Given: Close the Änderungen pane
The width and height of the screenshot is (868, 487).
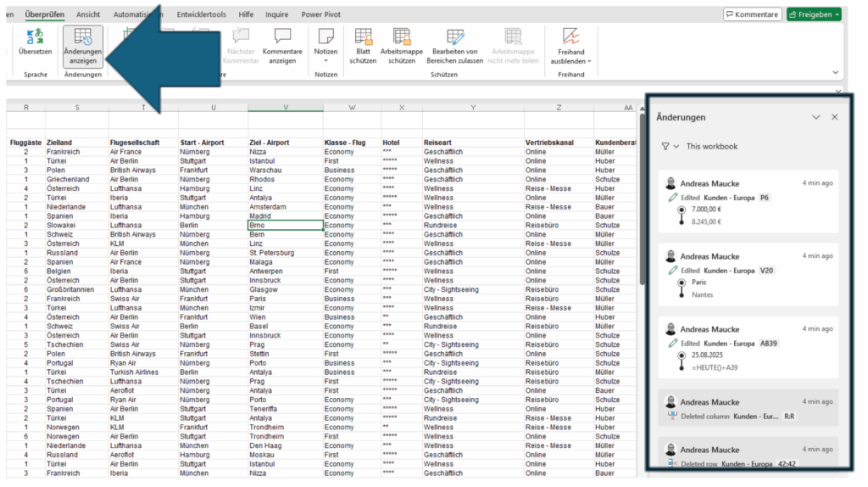Looking at the screenshot, I should pos(835,117).
